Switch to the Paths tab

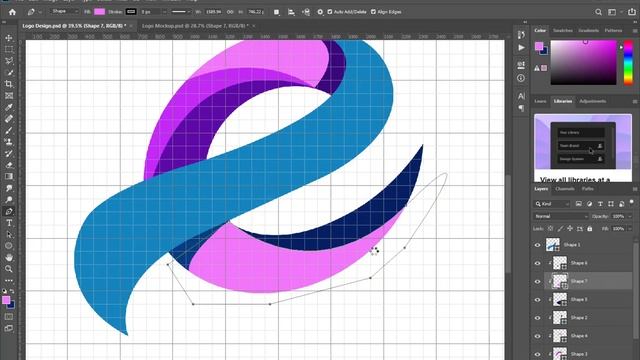[587, 189]
